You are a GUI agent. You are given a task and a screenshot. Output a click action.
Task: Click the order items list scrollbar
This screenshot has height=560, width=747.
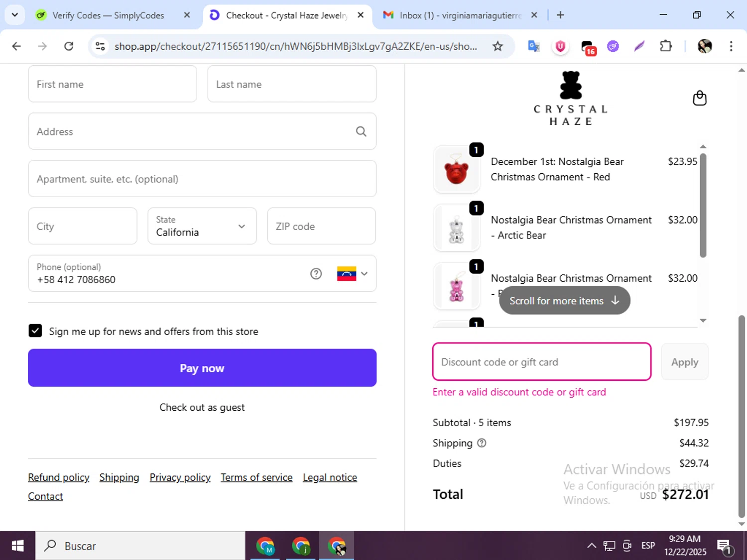(703, 205)
